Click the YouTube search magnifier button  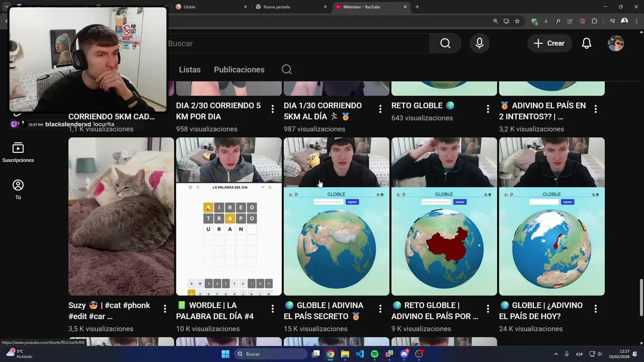(445, 43)
